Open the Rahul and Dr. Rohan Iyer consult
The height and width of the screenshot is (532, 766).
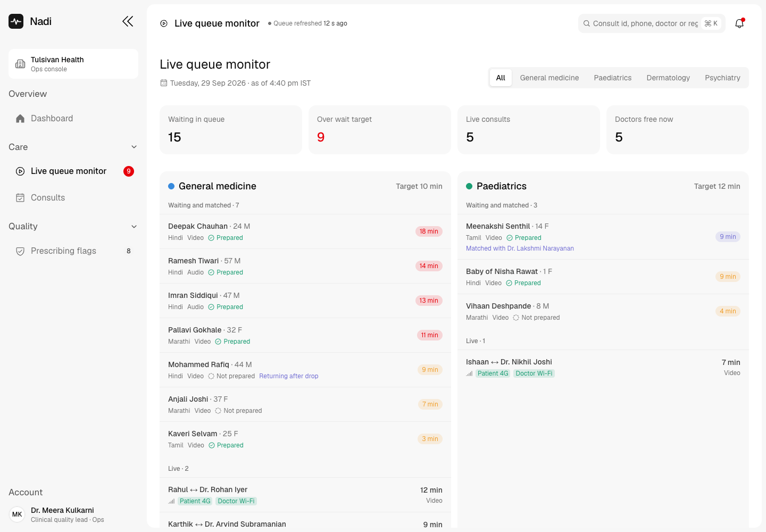pyautogui.click(x=305, y=495)
